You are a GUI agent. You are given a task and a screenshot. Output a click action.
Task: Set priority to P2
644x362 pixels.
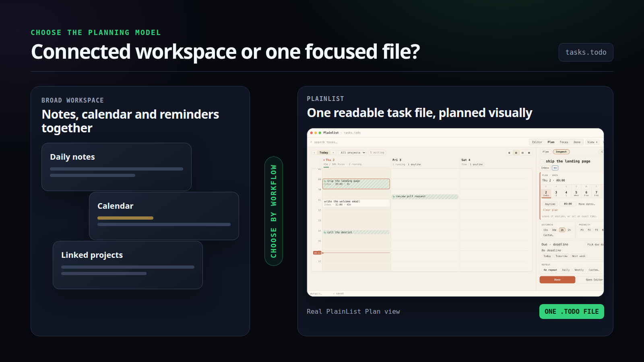pos(589,230)
